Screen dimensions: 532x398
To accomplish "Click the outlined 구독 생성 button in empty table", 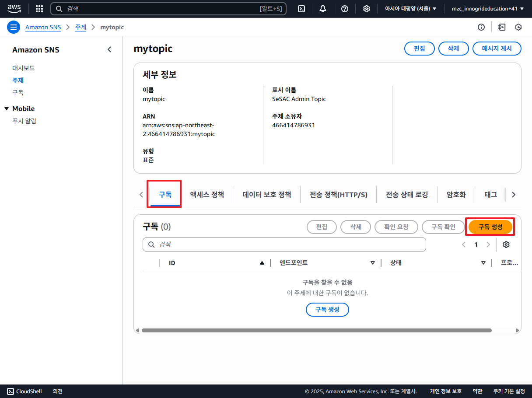I will [327, 310].
